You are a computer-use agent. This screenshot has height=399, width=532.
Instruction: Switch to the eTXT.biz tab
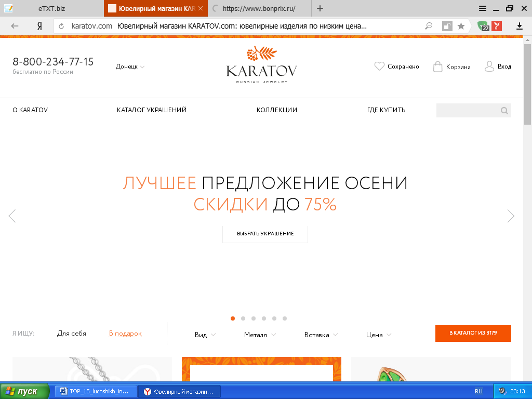pos(51,8)
